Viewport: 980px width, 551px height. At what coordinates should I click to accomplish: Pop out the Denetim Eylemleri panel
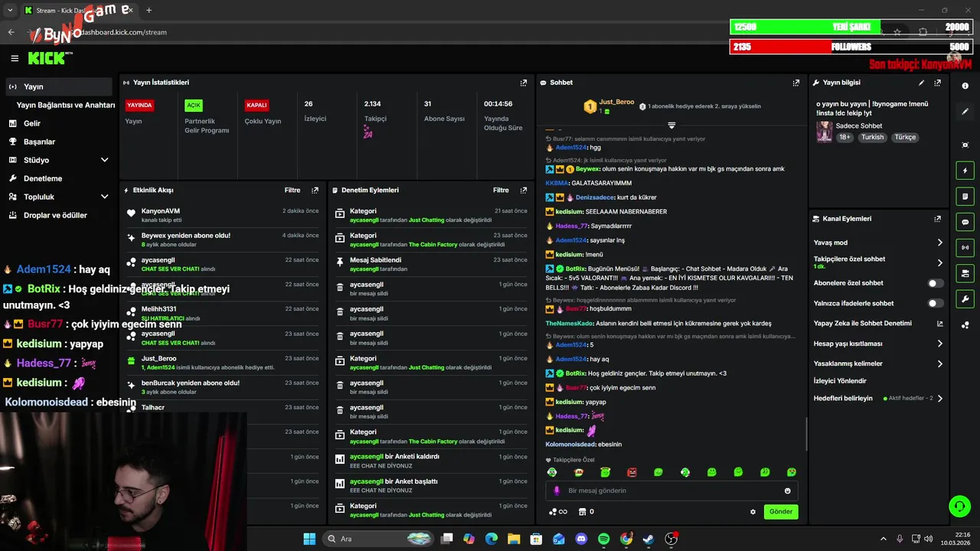(x=524, y=190)
